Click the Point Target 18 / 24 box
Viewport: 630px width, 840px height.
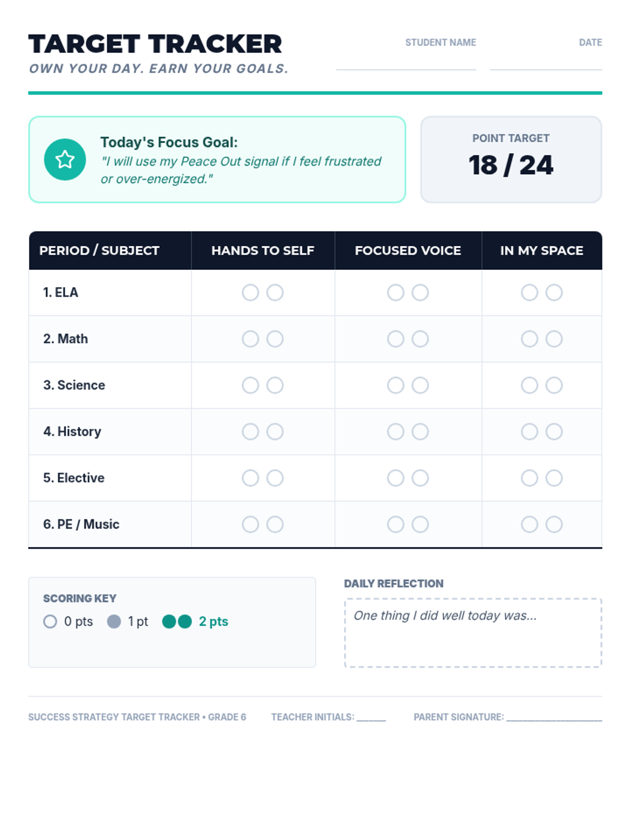(x=511, y=160)
